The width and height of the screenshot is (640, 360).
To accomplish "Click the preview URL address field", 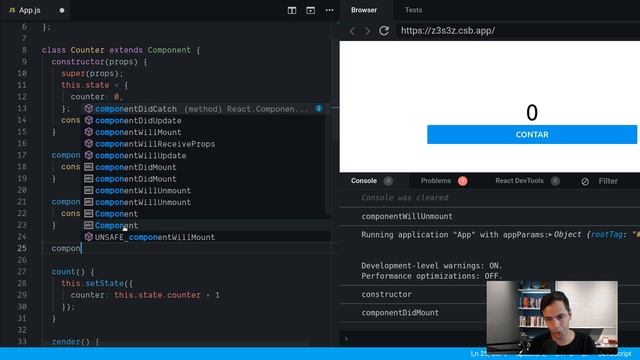I will (518, 31).
